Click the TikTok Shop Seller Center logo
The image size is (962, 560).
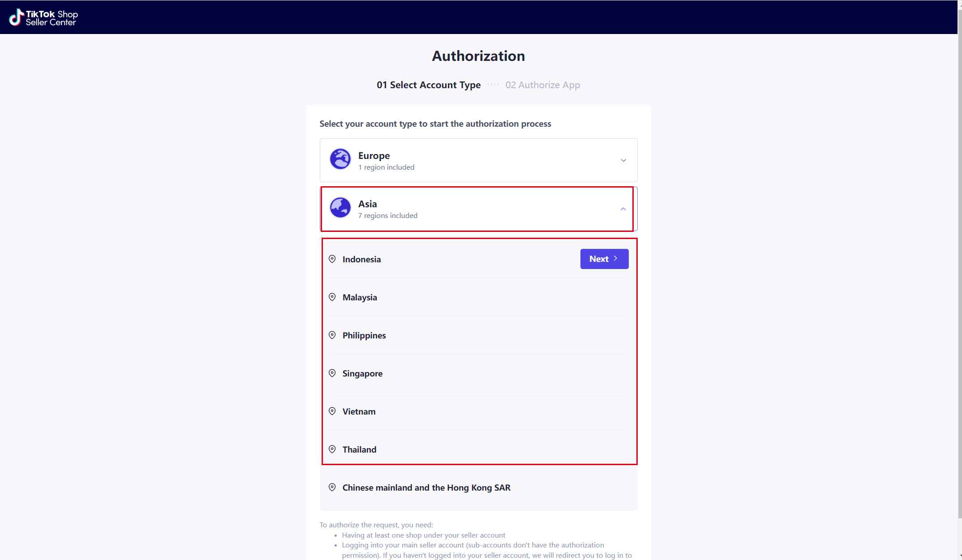click(x=43, y=17)
